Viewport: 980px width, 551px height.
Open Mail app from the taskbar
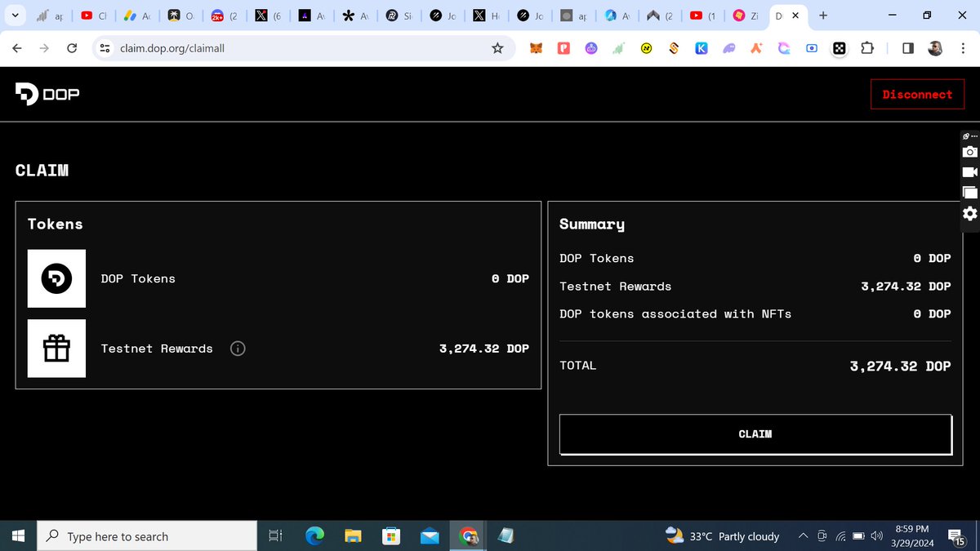[x=430, y=536]
